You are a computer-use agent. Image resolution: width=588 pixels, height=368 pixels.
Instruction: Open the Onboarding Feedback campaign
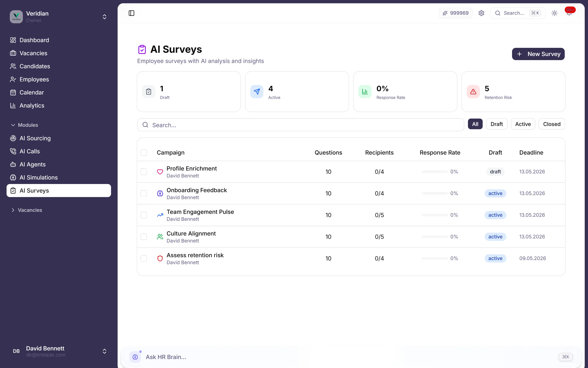tap(197, 190)
